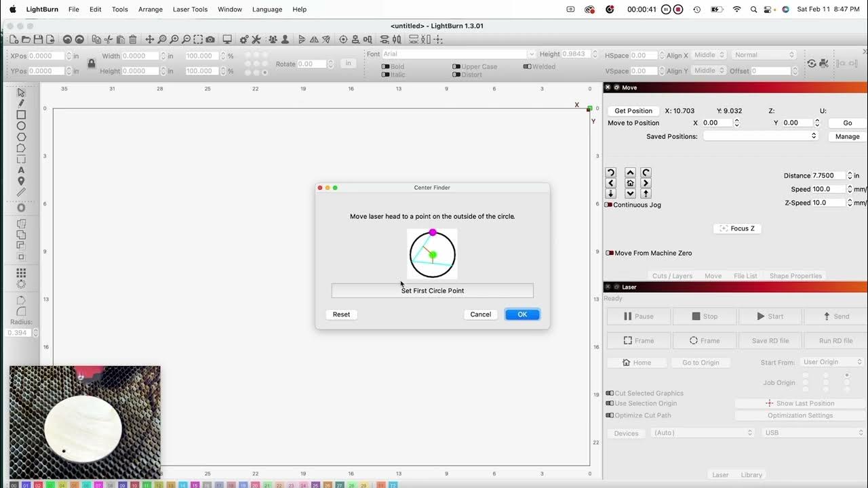
Task: Jog laser down with down arrow
Action: 630,194
